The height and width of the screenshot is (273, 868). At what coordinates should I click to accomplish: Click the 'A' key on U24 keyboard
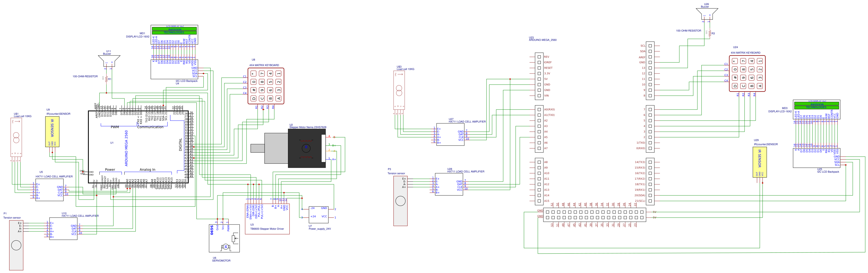(760, 86)
